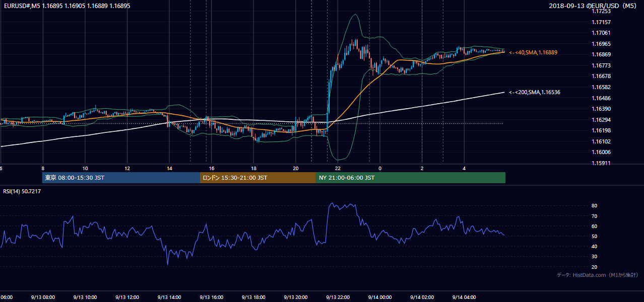The width and height of the screenshot is (644, 302).
Task: Click price level 1.16390 on the price axis
Action: click(601, 109)
